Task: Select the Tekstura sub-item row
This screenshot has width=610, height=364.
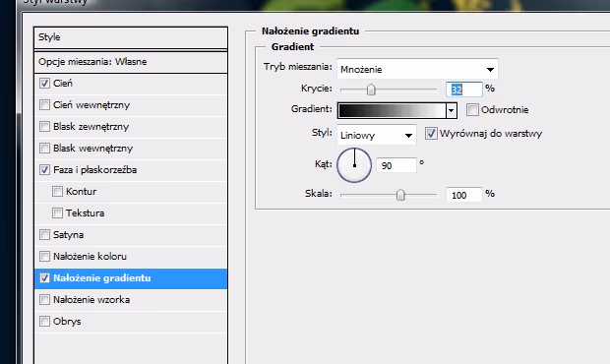Action: 131,213
